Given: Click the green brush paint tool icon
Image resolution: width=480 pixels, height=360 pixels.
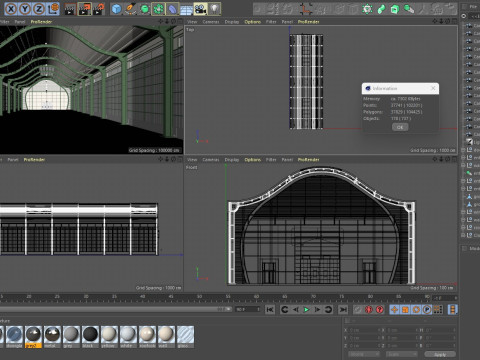Looking at the screenshot, I should [409, 9].
